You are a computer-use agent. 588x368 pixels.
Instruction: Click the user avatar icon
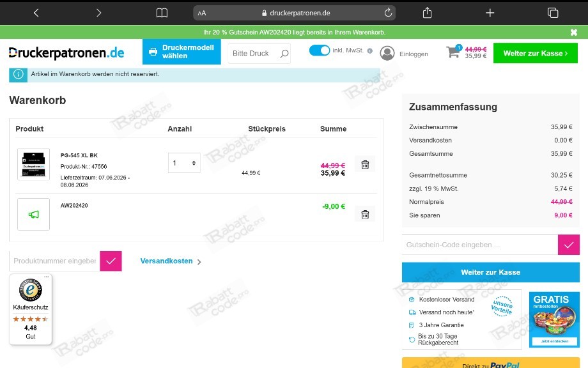(x=387, y=53)
